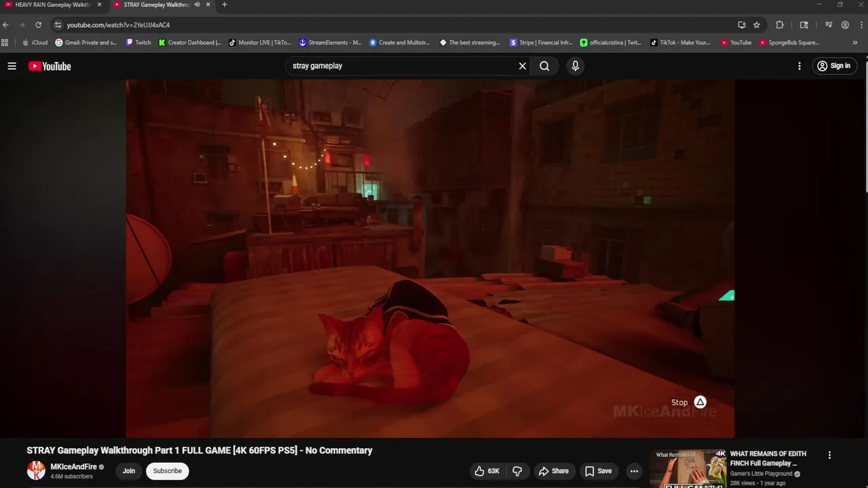Visit Gamer's Little Playground channel
Screen dimensions: 868x488
point(761,474)
